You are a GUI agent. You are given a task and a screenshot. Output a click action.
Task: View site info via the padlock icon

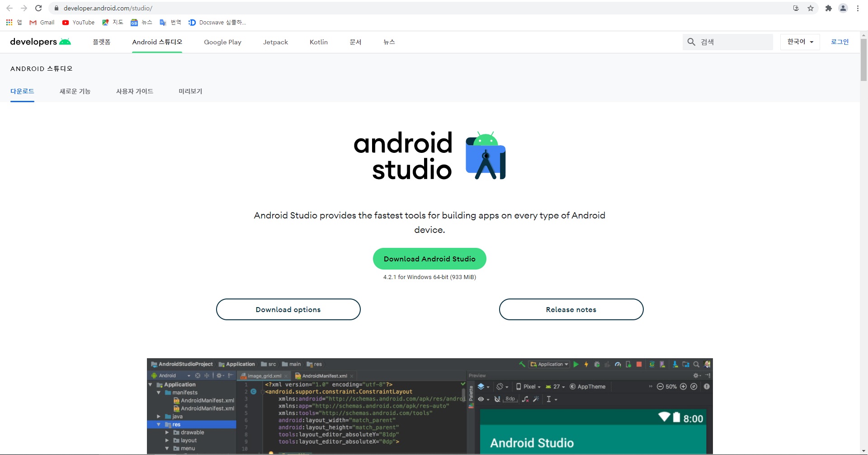[57, 8]
